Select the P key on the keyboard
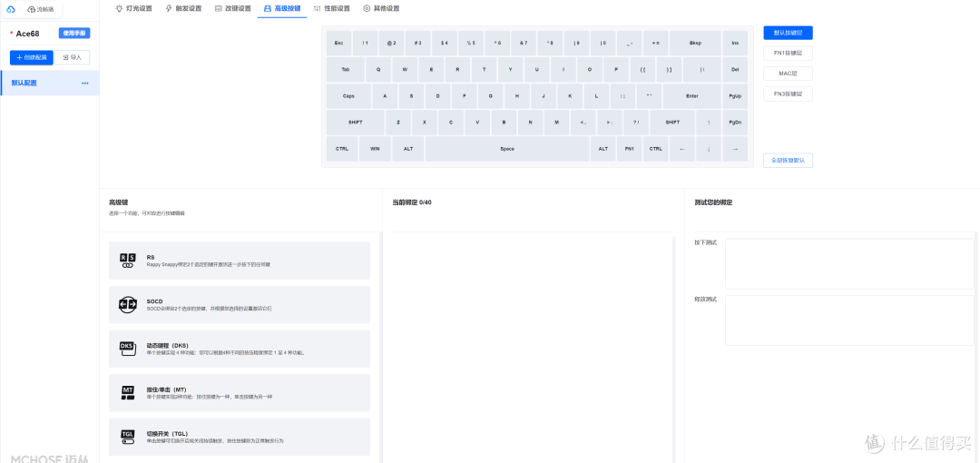This screenshot has height=463, width=980. [616, 69]
